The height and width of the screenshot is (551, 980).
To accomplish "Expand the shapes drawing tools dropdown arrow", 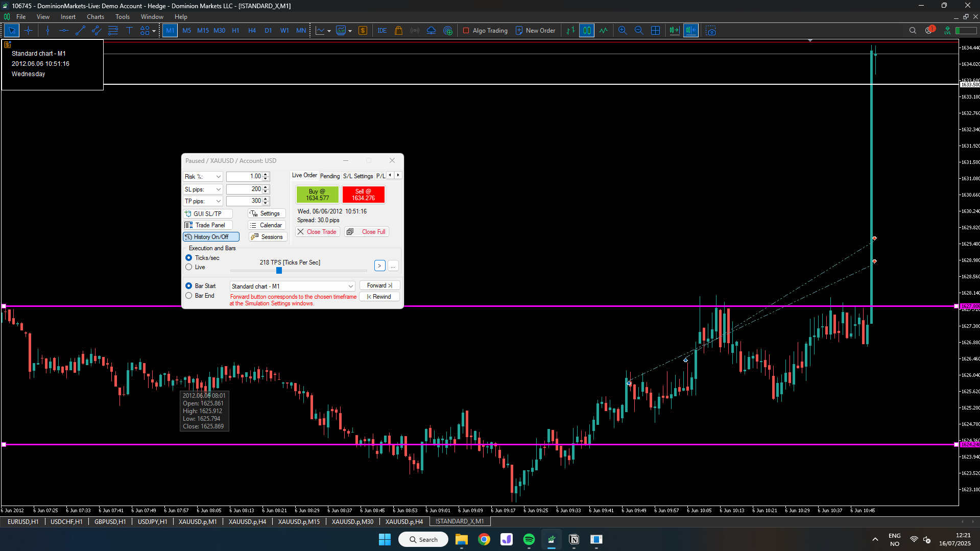I will (154, 31).
